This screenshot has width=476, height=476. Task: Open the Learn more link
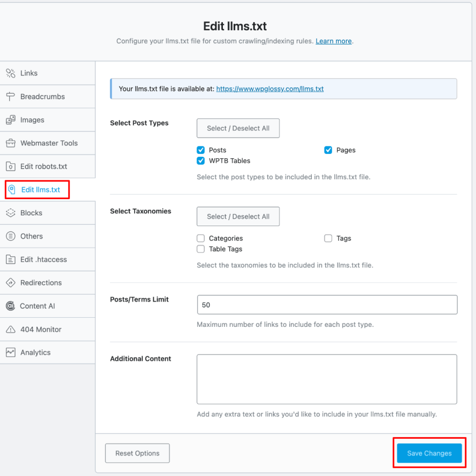[333, 41]
